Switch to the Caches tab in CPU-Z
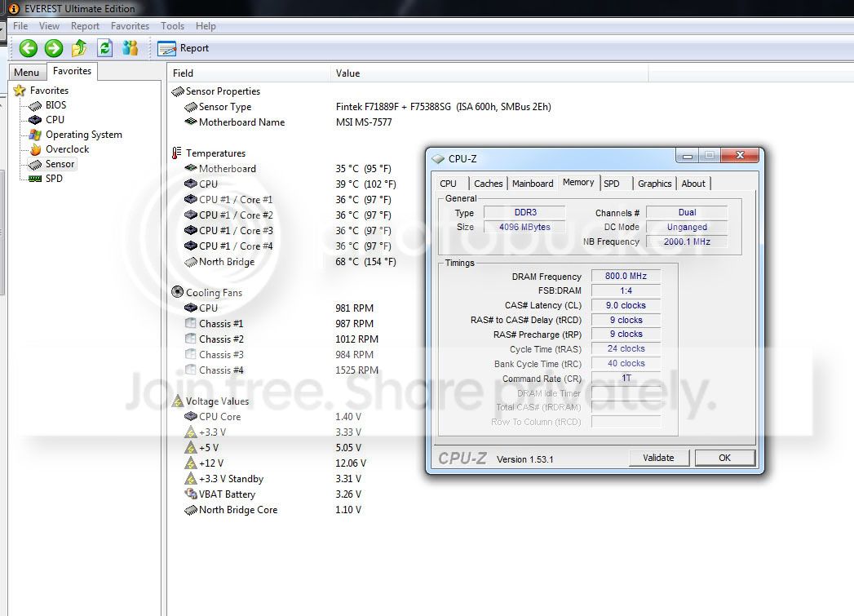 pyautogui.click(x=488, y=184)
